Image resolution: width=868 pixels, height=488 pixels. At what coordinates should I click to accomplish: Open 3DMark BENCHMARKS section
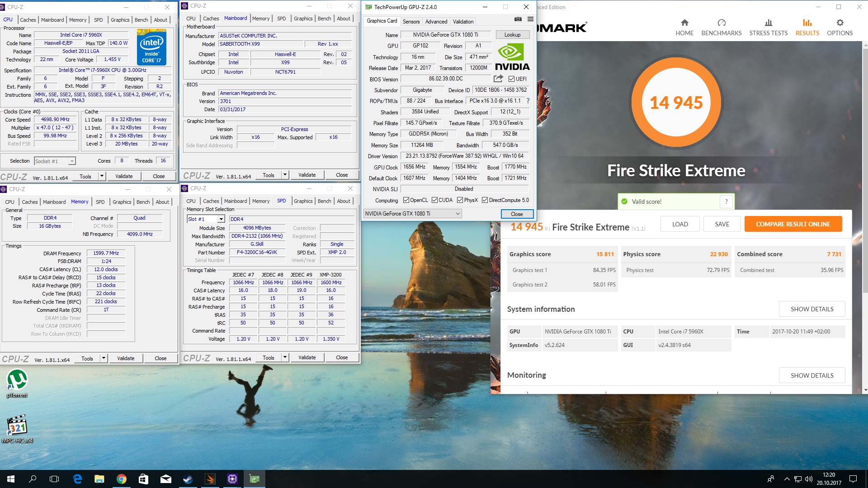pos(722,27)
